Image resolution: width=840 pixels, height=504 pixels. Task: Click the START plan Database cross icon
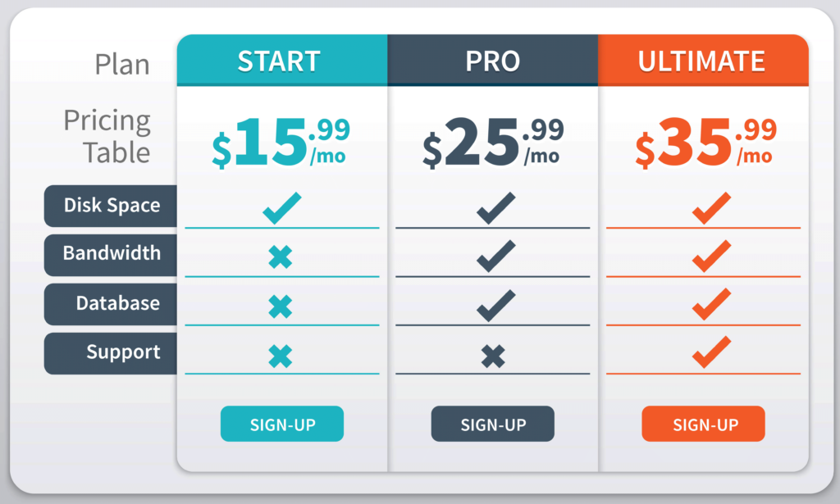pyautogui.click(x=281, y=306)
